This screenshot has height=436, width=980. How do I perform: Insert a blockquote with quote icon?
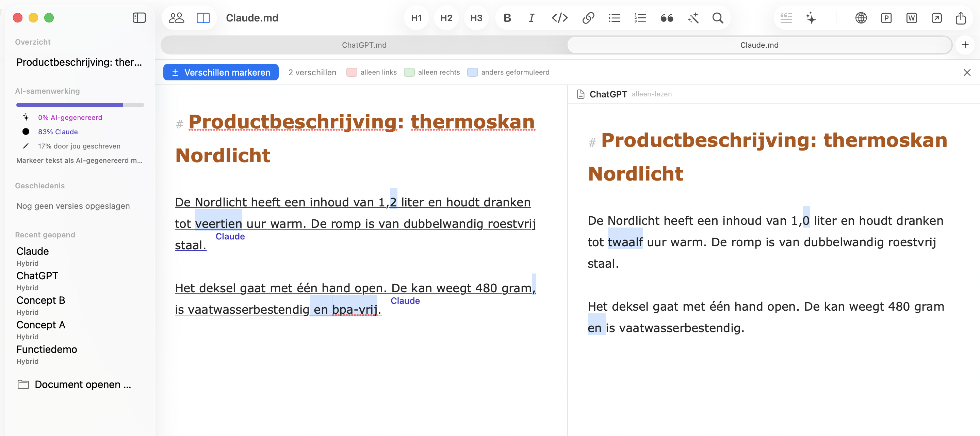[x=667, y=18]
